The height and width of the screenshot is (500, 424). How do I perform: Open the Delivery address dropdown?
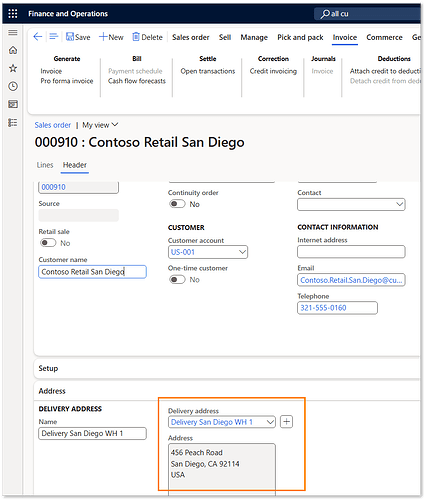222,422
